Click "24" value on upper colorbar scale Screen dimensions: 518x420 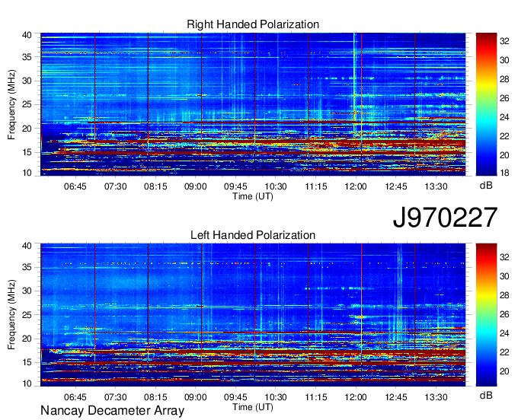point(504,117)
